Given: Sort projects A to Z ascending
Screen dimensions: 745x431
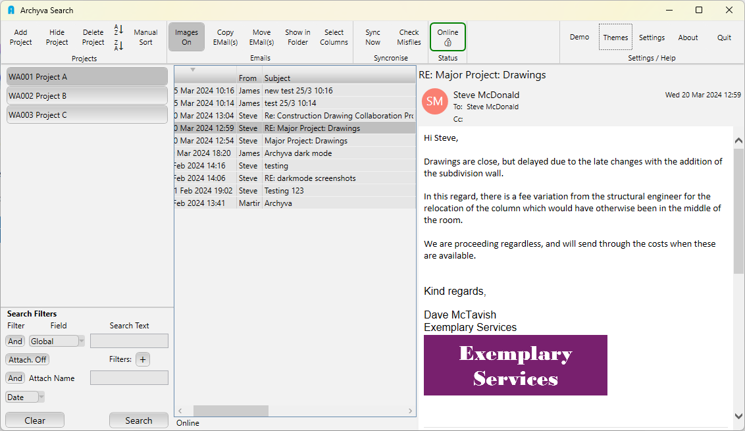Looking at the screenshot, I should [x=118, y=30].
